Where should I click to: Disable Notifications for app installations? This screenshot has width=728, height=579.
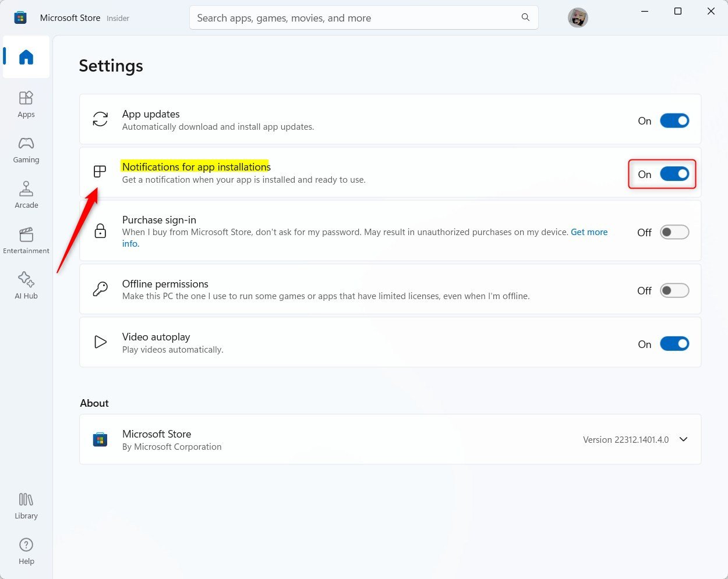tap(674, 173)
